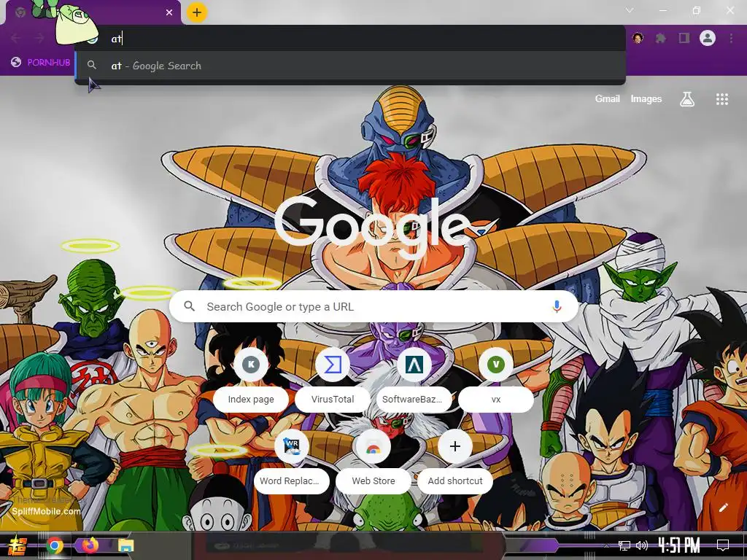The width and height of the screenshot is (747, 560).
Task: Open the tab search chevron
Action: pyautogui.click(x=630, y=10)
